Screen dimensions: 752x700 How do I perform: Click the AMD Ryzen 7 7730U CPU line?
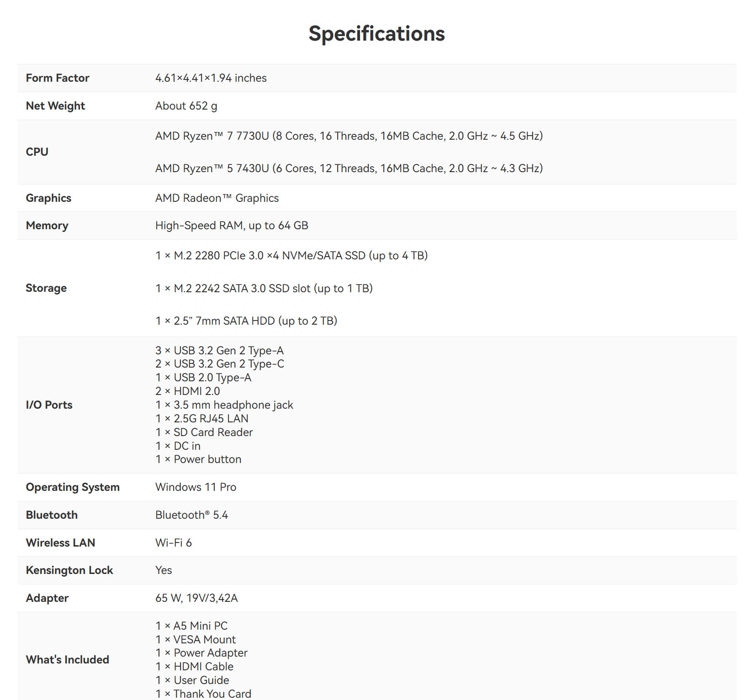(349, 136)
